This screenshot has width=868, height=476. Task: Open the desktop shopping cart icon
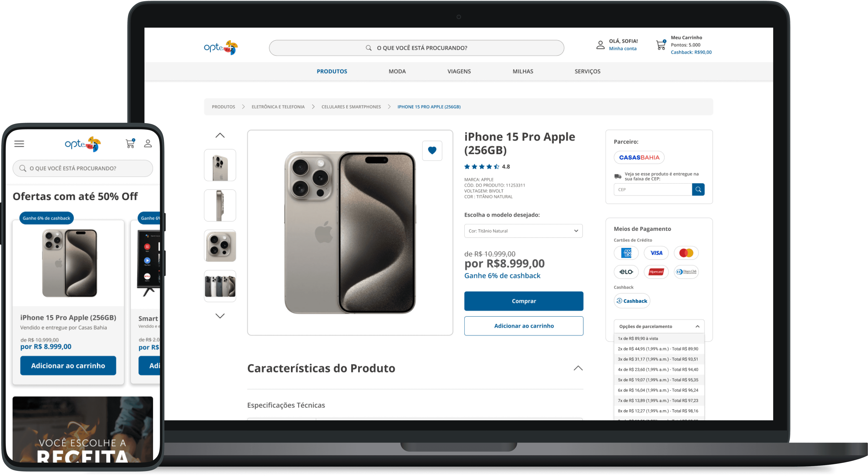[661, 45]
